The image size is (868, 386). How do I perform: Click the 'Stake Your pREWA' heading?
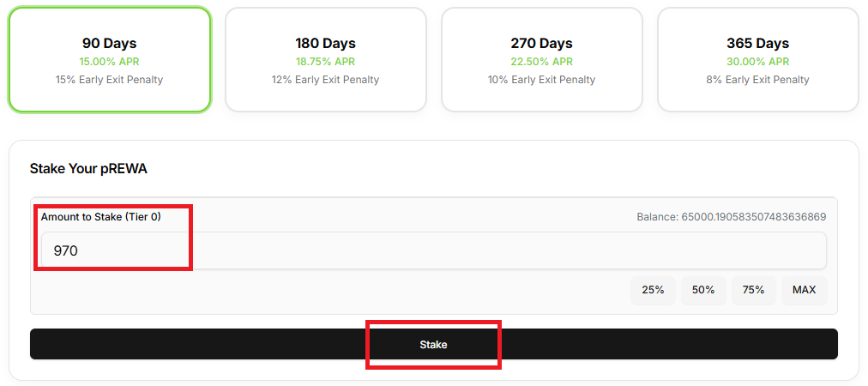[88, 168]
